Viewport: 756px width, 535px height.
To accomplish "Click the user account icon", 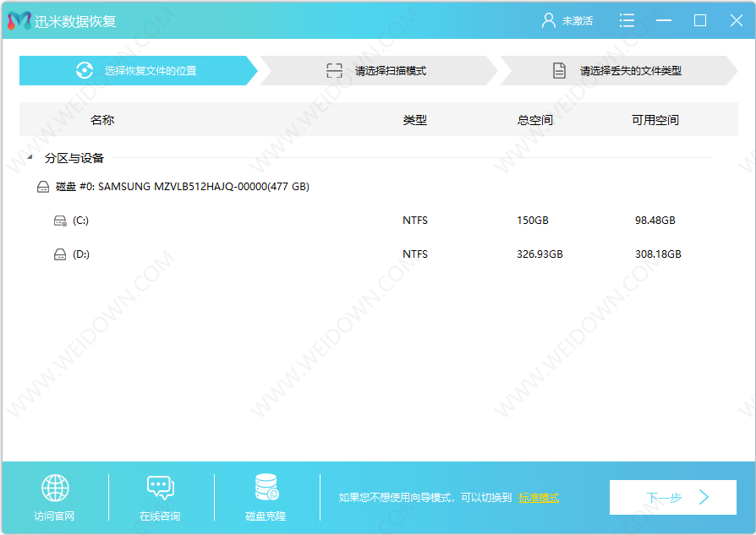I will pos(548,21).
